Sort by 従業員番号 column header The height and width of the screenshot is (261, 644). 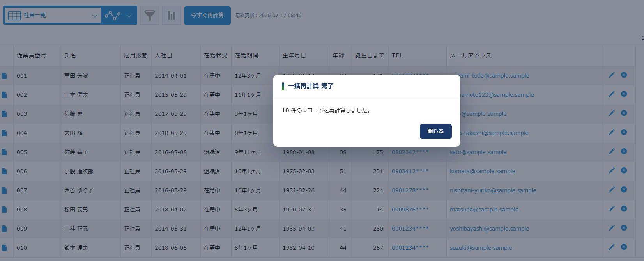click(x=32, y=55)
